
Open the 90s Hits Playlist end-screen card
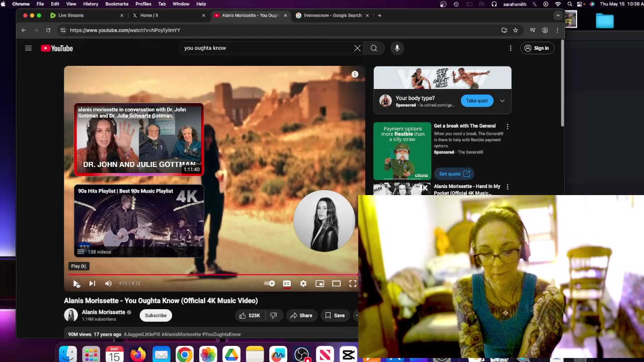click(139, 221)
